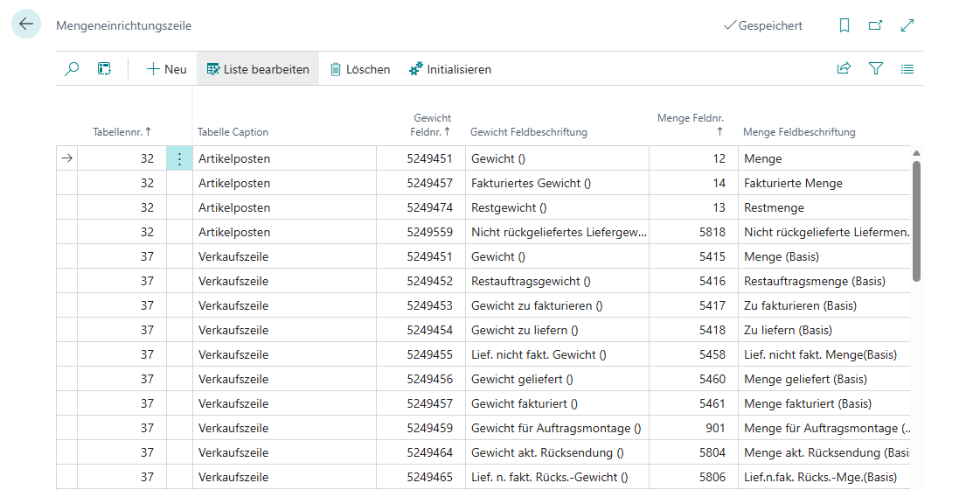Open row menu dots for Gewicht () Artikelposten
980x490 pixels.
pyautogui.click(x=179, y=159)
